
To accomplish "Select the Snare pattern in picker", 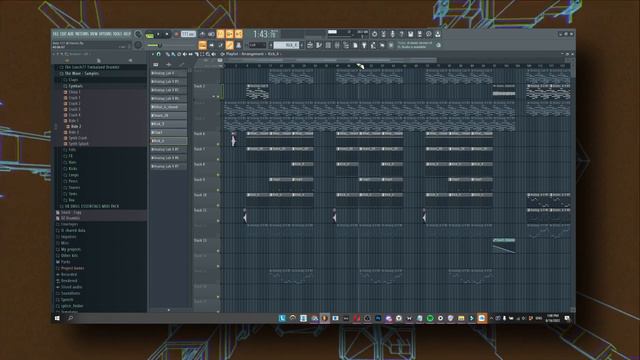I will [x=169, y=116].
